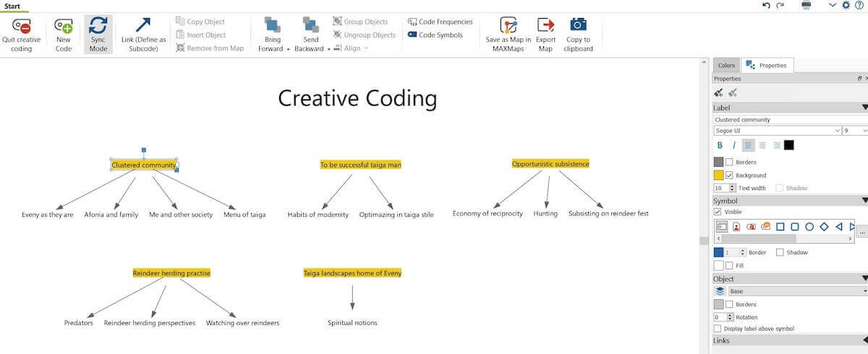Choose the rounded square symbol shape

coord(795,226)
